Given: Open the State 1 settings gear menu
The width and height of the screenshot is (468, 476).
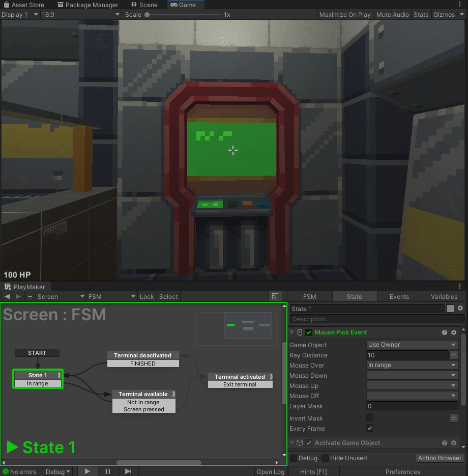Looking at the screenshot, I should tap(460, 309).
